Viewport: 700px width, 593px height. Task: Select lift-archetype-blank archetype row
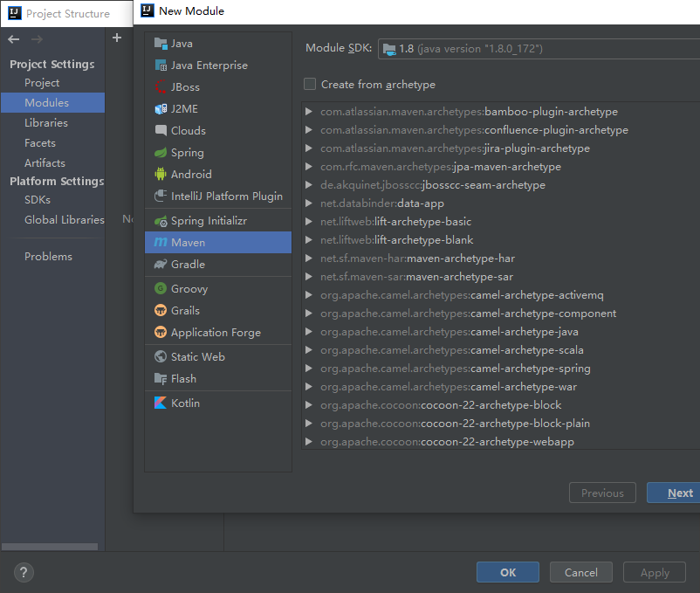[501, 240]
